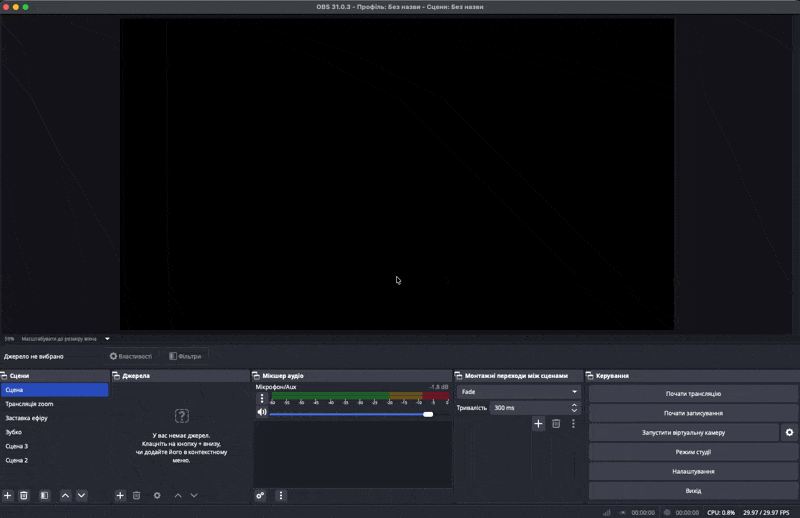Click the Мікрофон/Aux volume slider handle
Screen dimensions: 800x518
coord(428,414)
